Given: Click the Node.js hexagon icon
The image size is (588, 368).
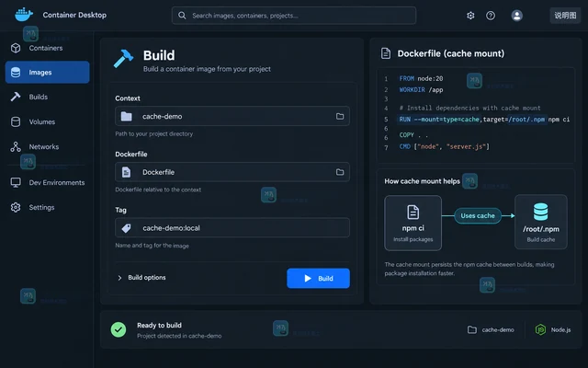Looking at the screenshot, I should [540, 329].
